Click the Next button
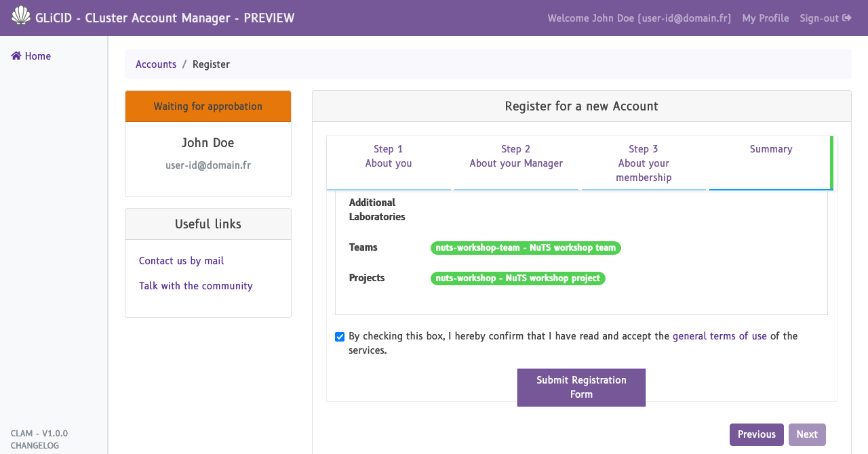Image resolution: width=868 pixels, height=454 pixels. point(807,434)
